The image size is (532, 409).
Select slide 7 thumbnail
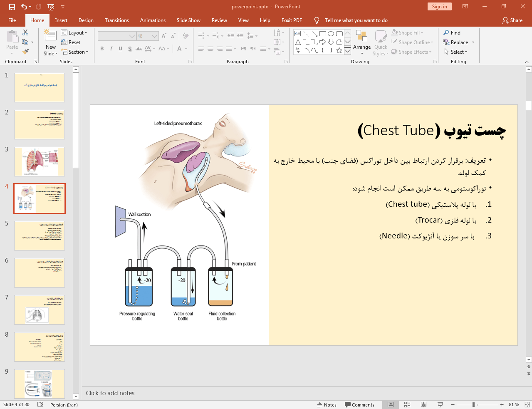tap(40, 310)
